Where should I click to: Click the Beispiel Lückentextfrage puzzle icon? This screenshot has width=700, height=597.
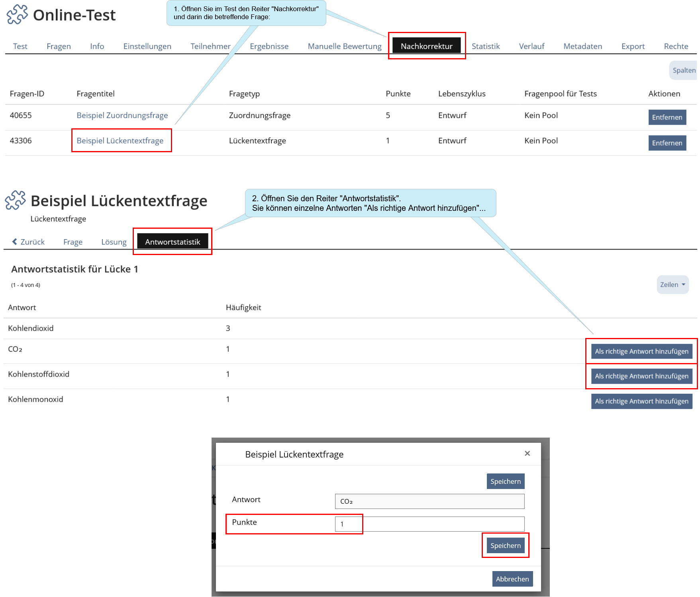[16, 200]
